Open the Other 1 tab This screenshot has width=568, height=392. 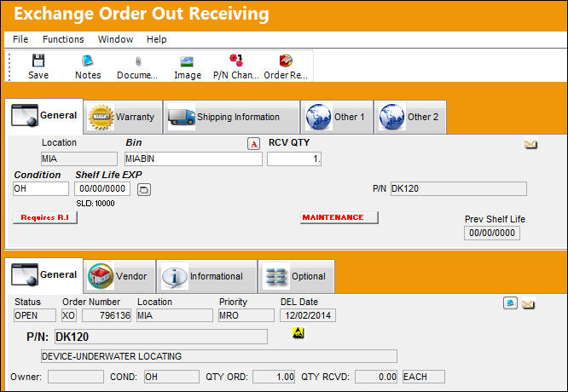(337, 117)
